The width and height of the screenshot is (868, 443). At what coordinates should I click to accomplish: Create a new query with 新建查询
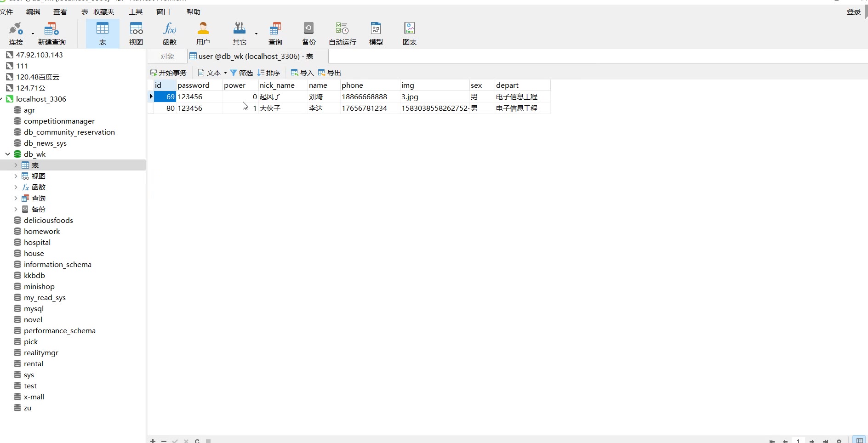click(51, 34)
